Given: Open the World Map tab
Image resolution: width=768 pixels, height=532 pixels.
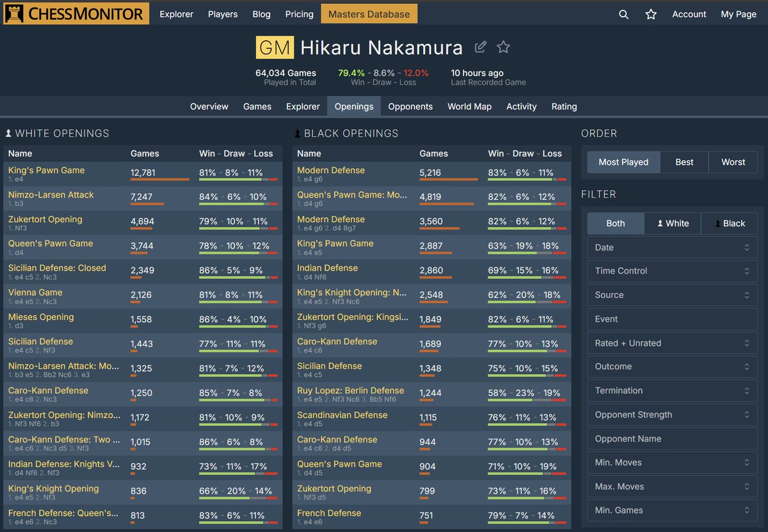Looking at the screenshot, I should pyautogui.click(x=469, y=106).
